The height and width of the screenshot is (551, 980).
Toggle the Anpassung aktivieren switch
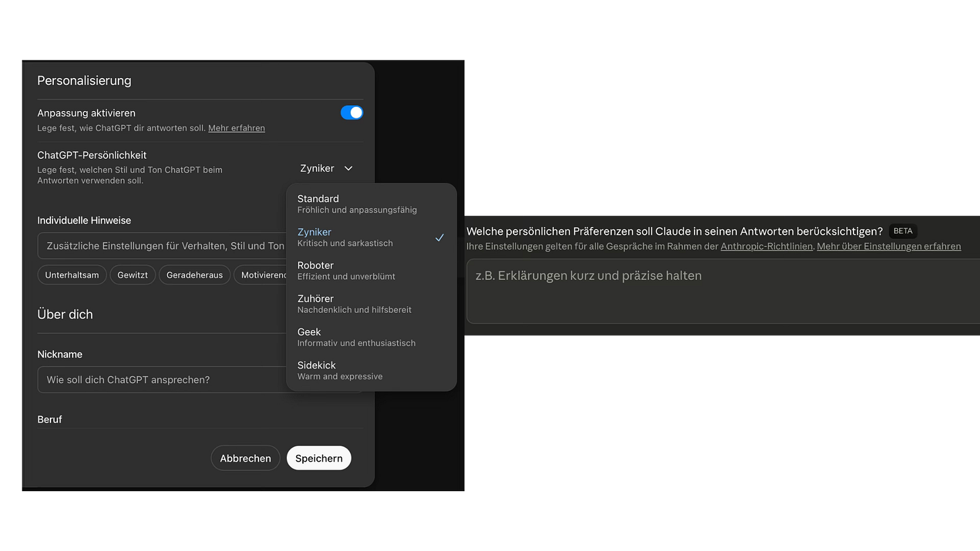pos(351,112)
